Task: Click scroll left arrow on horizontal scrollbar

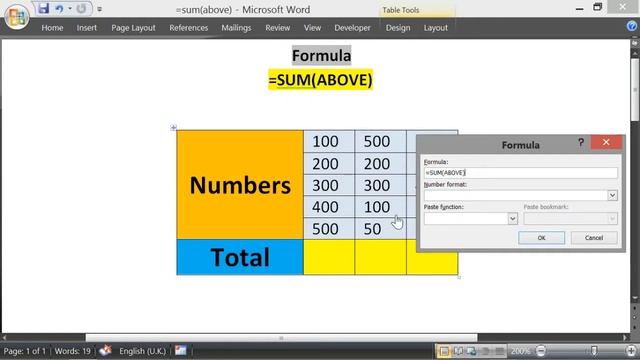Action: pyautogui.click(x=4, y=338)
